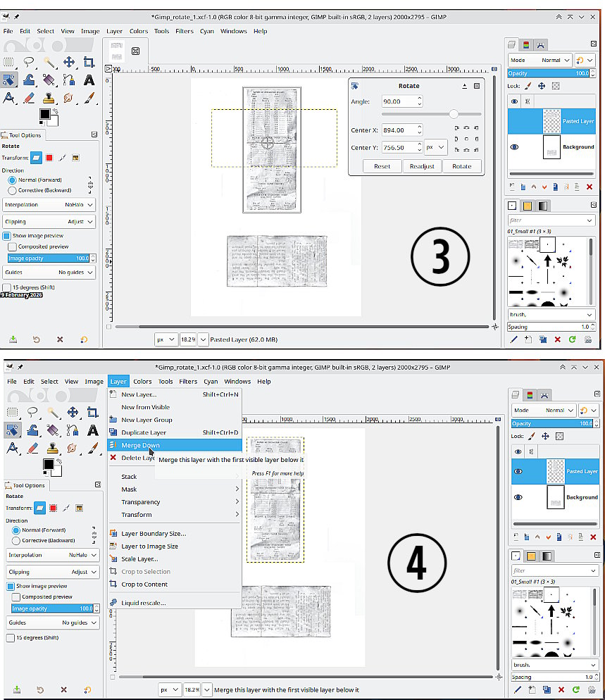Choose Crop to Content in Layer menu
This screenshot has width=605, height=700.
pyautogui.click(x=175, y=585)
